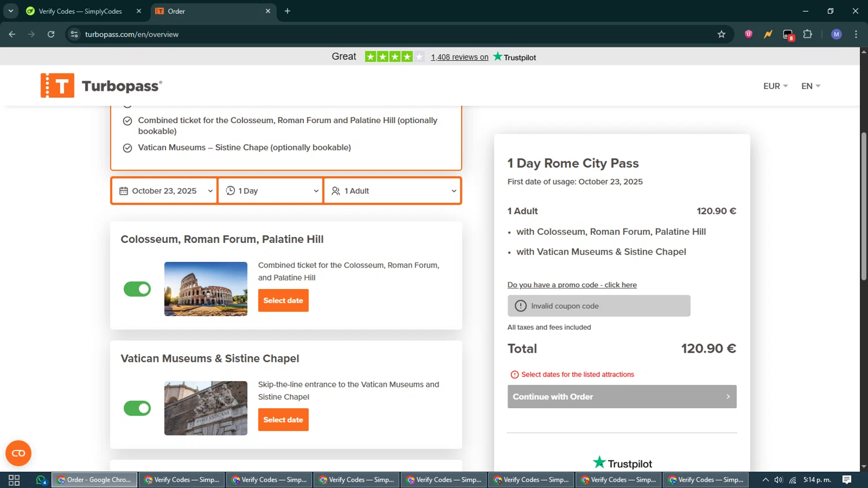The image size is (868, 488).
Task: Open the 1 Day duration dropdown
Action: 271,191
